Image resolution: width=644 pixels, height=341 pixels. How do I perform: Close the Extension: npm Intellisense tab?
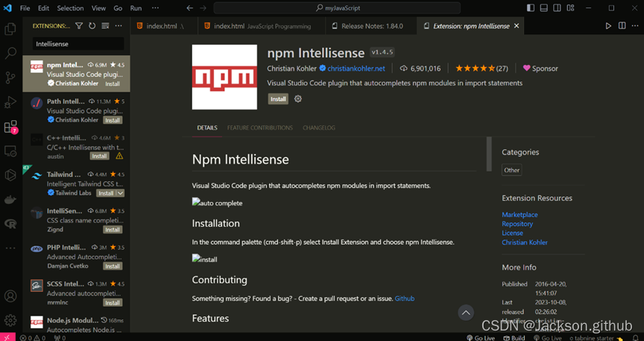point(517,26)
